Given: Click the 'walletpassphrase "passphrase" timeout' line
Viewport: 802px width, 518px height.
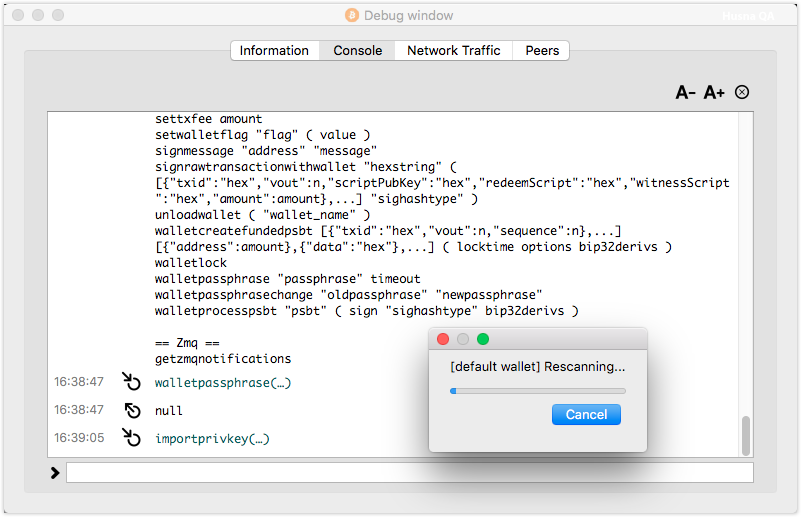Looking at the screenshot, I should pos(287,279).
